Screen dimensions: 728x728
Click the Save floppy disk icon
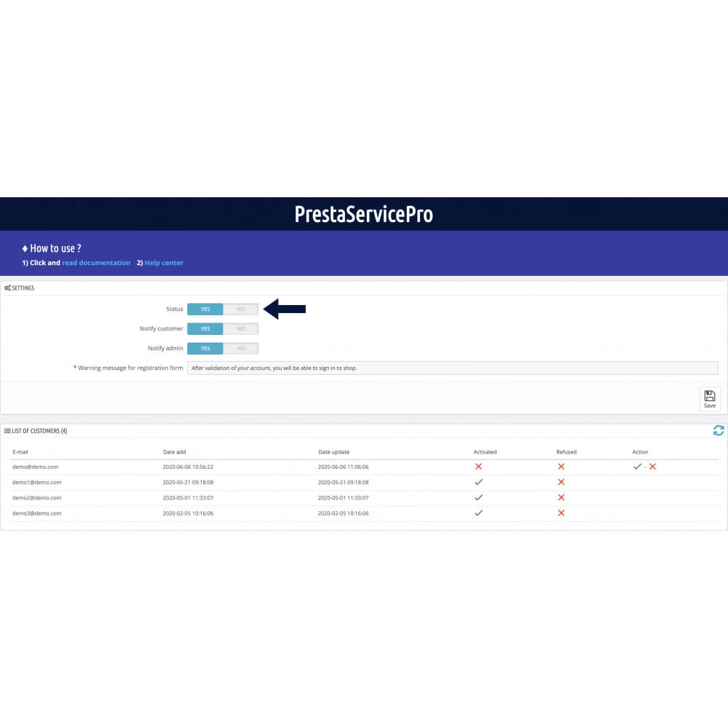(709, 396)
